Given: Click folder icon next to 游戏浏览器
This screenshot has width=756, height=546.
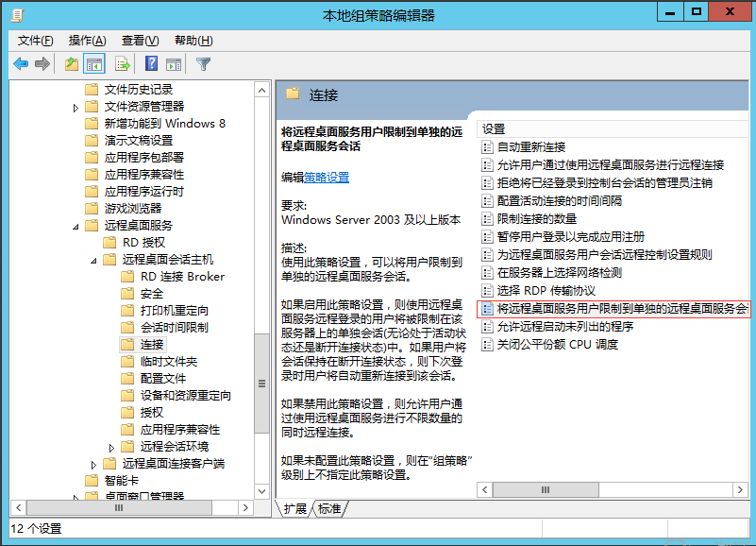Looking at the screenshot, I should click(92, 209).
